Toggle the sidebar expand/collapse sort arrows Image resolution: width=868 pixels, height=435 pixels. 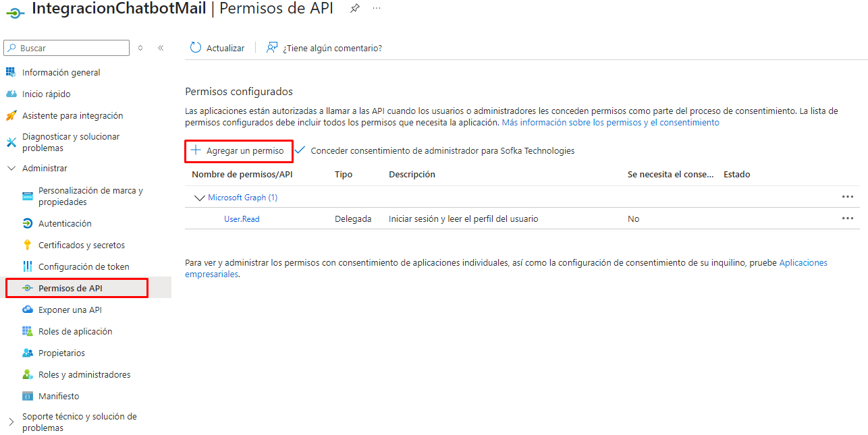pos(140,48)
